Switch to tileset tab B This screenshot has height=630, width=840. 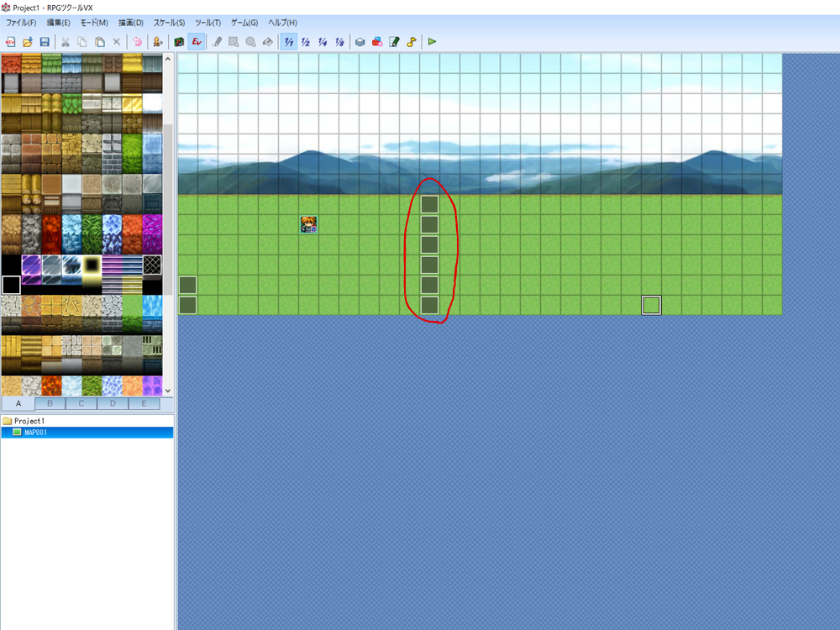pos(50,403)
